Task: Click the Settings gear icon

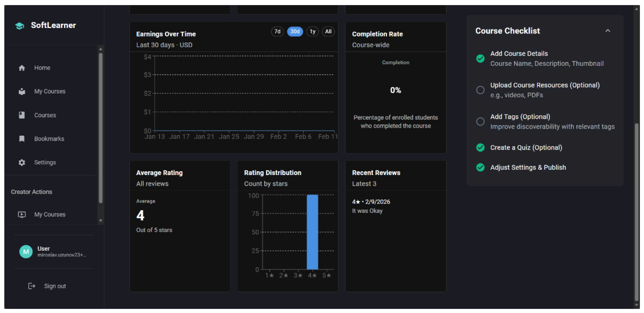Action: click(x=22, y=162)
